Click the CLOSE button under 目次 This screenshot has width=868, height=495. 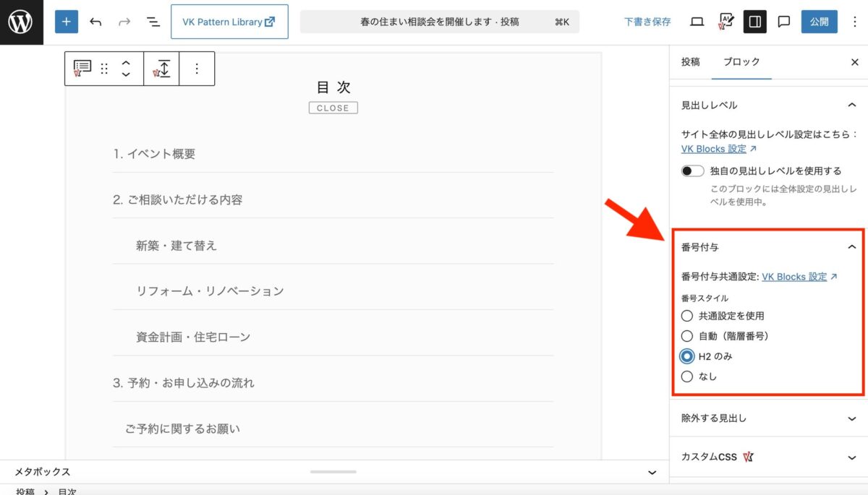pyautogui.click(x=333, y=108)
